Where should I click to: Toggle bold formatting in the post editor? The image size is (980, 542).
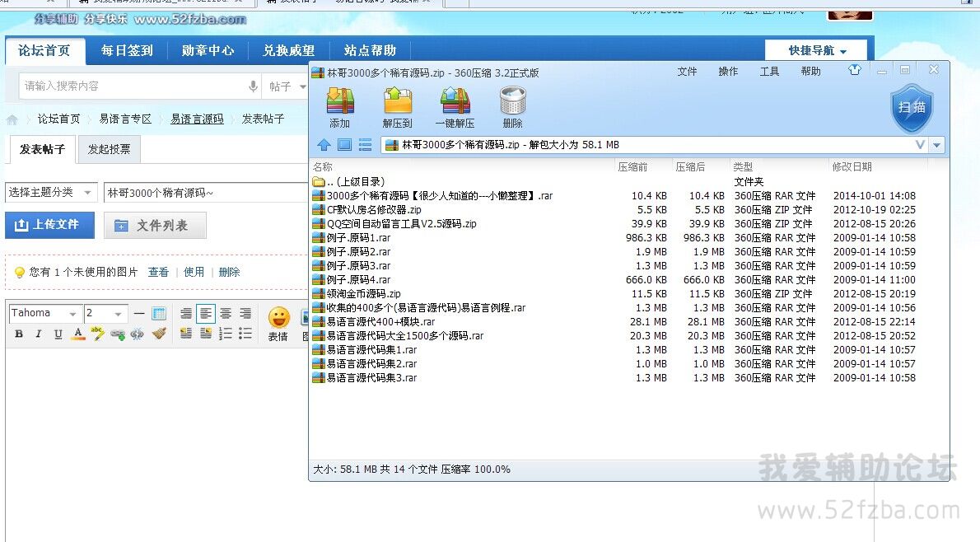(x=18, y=334)
